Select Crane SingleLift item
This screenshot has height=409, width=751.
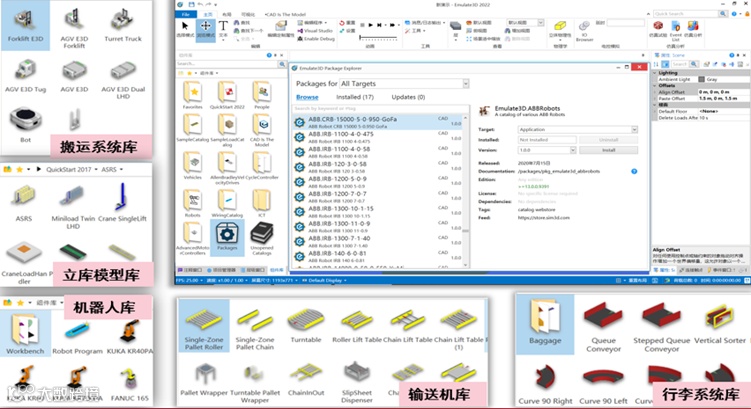(123, 202)
